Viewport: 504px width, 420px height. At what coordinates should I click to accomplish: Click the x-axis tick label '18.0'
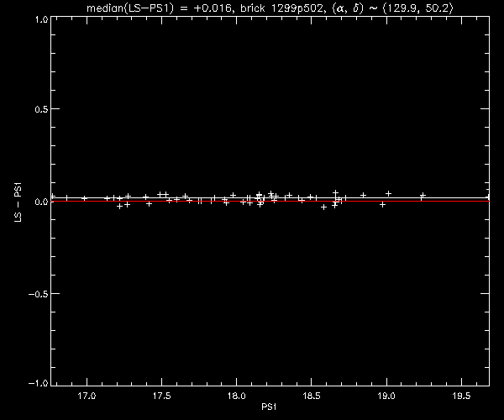point(237,396)
